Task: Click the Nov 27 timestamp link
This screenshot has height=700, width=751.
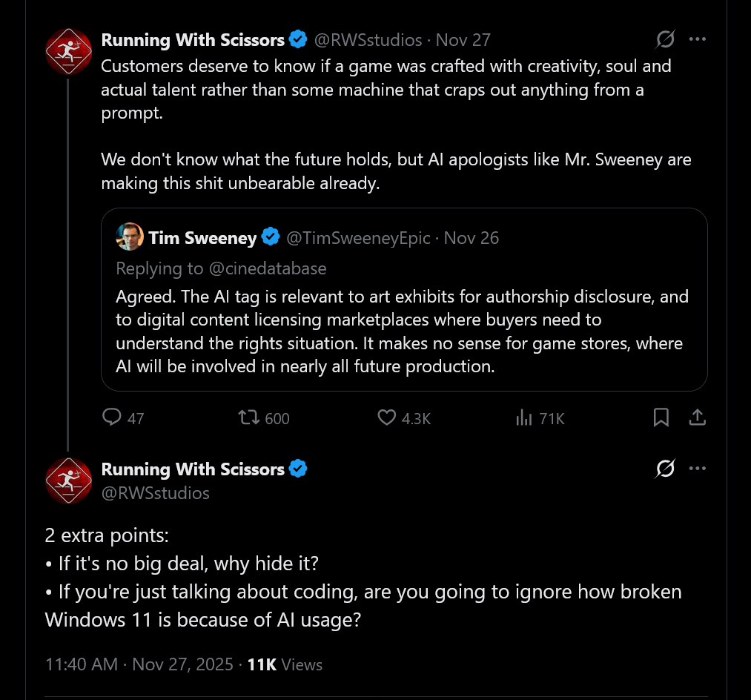Action: 463,39
